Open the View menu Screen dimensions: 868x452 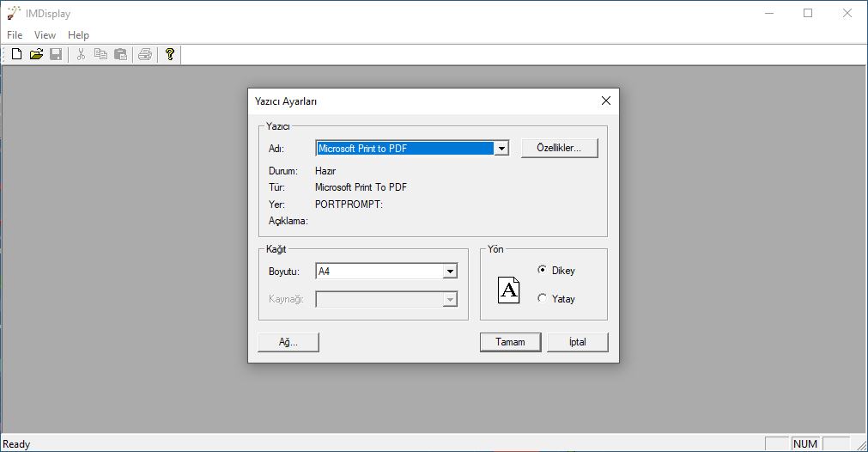pyautogui.click(x=45, y=35)
